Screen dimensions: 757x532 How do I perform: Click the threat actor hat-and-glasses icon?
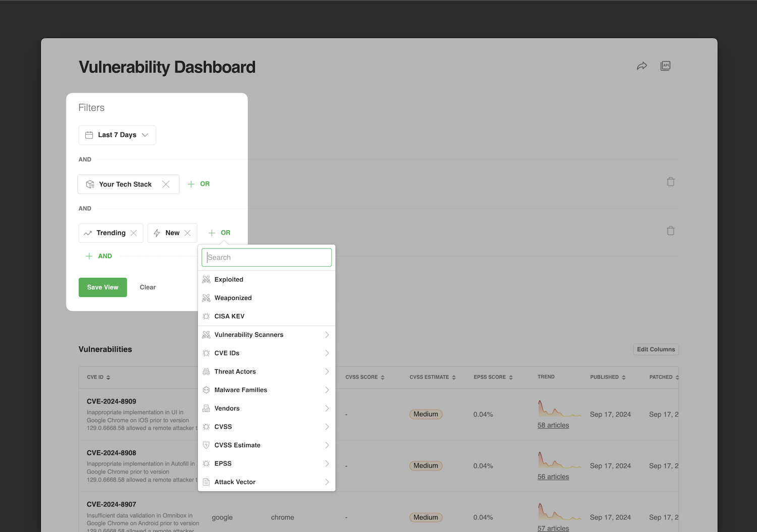pyautogui.click(x=206, y=371)
